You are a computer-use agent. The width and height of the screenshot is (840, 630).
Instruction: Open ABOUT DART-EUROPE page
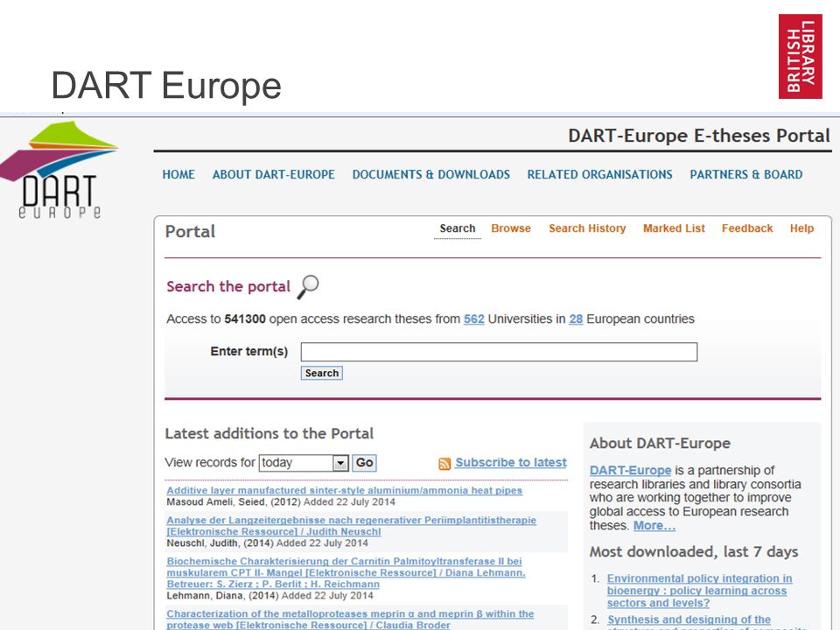tap(273, 175)
